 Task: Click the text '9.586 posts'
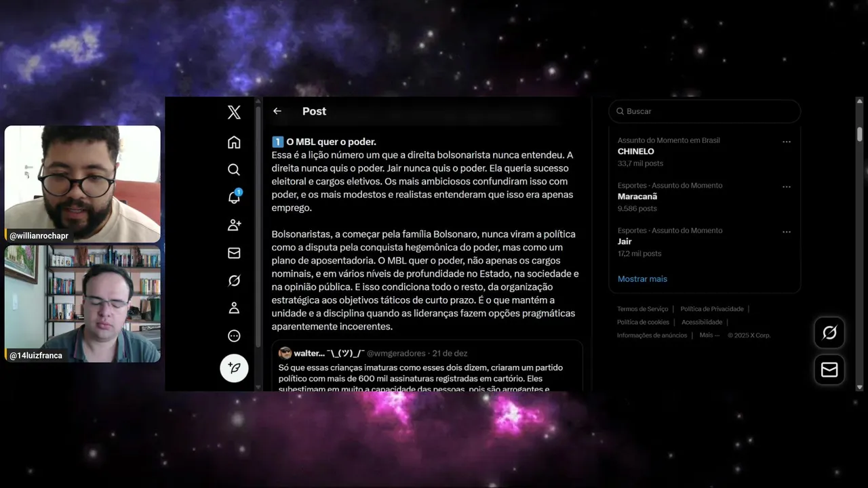click(x=637, y=208)
